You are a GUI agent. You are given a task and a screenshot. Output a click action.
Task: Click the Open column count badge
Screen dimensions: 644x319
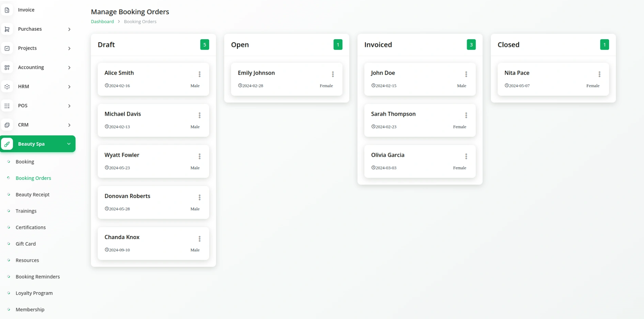point(338,45)
